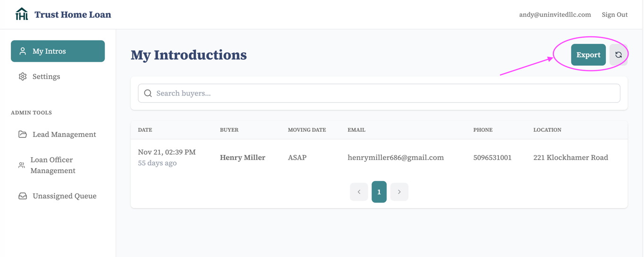Sign out of the account

614,15
